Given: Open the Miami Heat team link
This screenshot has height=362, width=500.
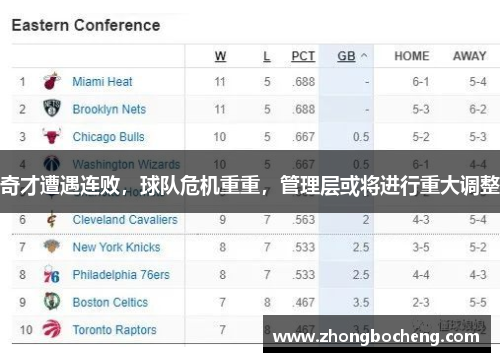Looking at the screenshot, I should 102,81.
